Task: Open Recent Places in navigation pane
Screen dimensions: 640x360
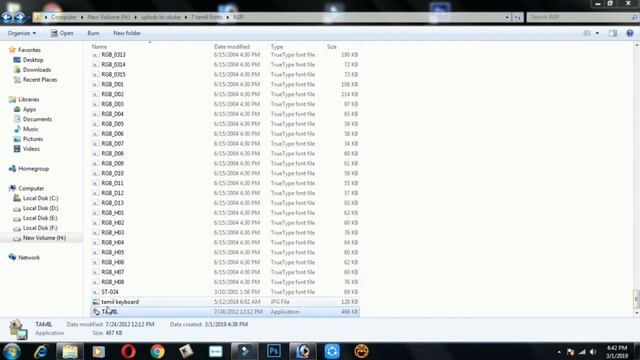Action: coord(40,80)
